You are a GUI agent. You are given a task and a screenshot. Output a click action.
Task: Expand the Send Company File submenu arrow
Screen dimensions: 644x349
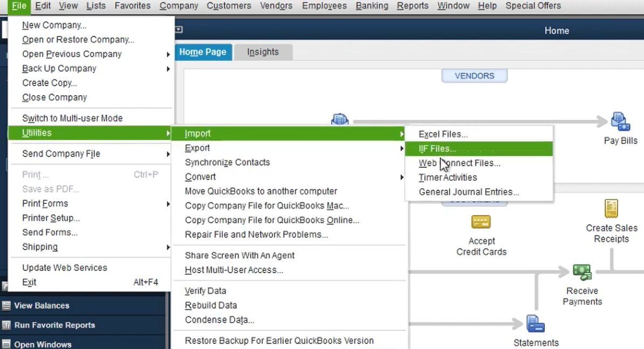coord(168,154)
